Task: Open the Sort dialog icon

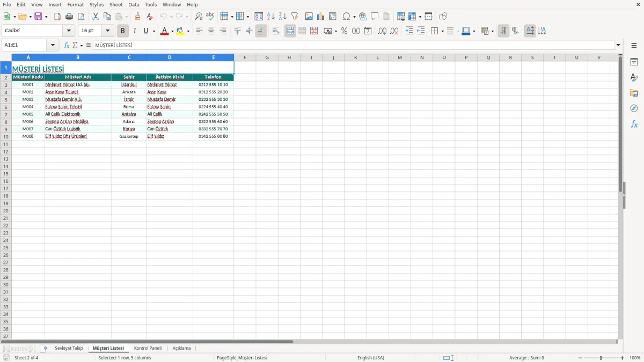Action: (259, 17)
